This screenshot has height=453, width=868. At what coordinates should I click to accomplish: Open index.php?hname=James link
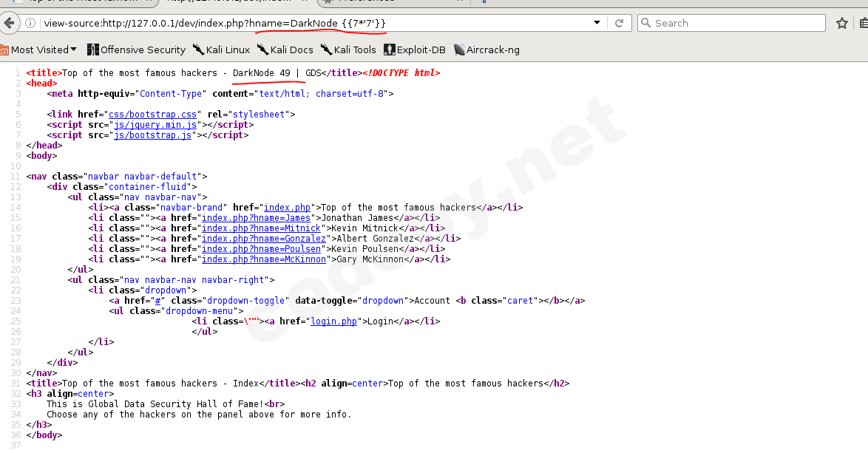click(x=256, y=218)
